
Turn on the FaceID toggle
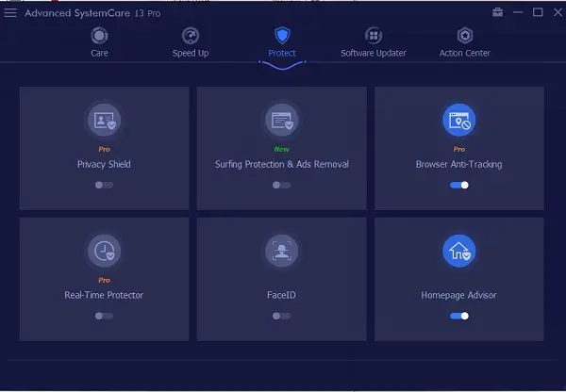[281, 316]
